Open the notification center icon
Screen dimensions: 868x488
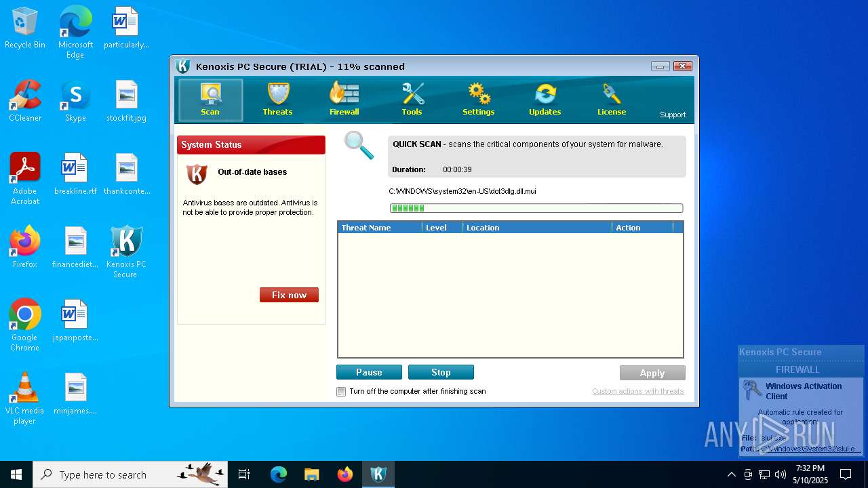(846, 474)
